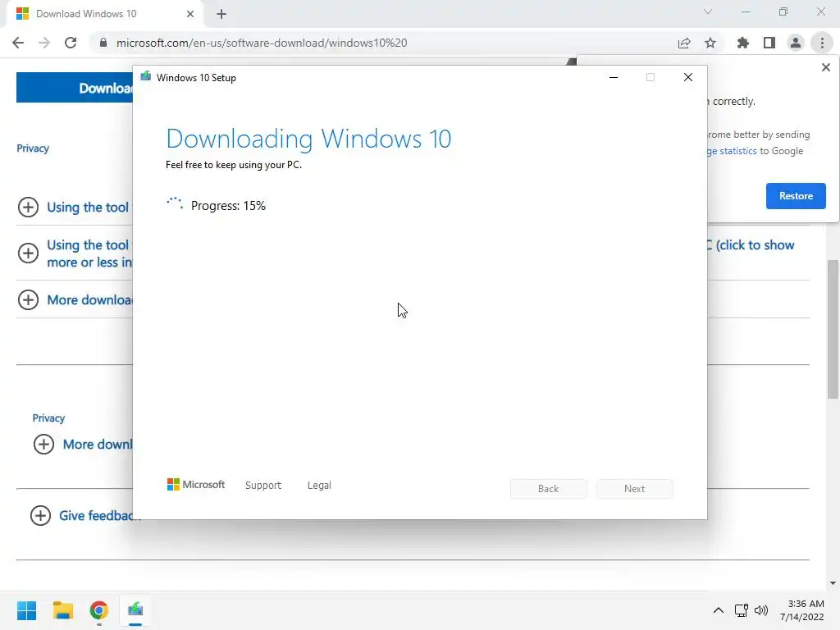
Task: Click the Next button in Setup
Action: pos(635,489)
